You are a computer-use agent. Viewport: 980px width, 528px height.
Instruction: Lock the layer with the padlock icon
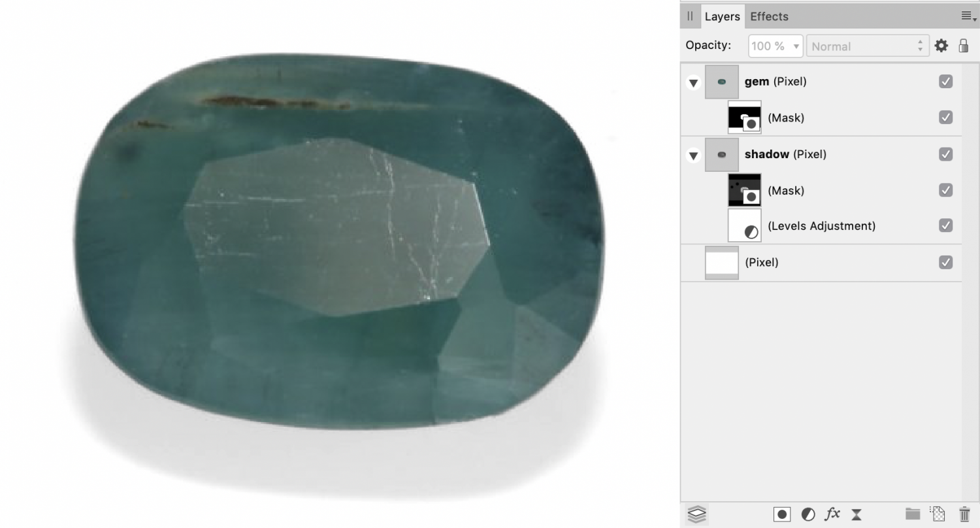point(964,45)
